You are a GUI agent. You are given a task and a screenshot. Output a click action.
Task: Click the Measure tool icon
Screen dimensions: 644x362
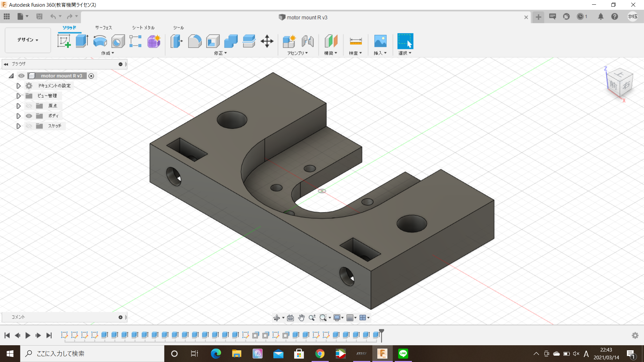[x=356, y=41]
